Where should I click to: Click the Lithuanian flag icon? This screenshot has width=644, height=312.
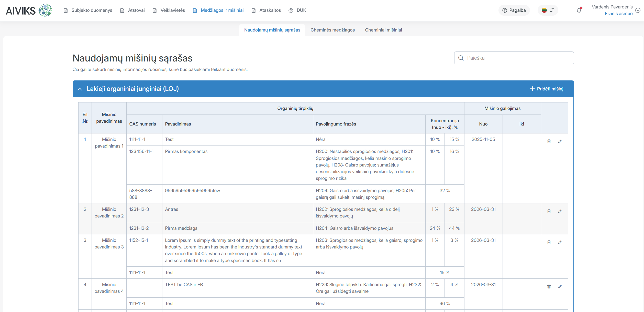[544, 10]
